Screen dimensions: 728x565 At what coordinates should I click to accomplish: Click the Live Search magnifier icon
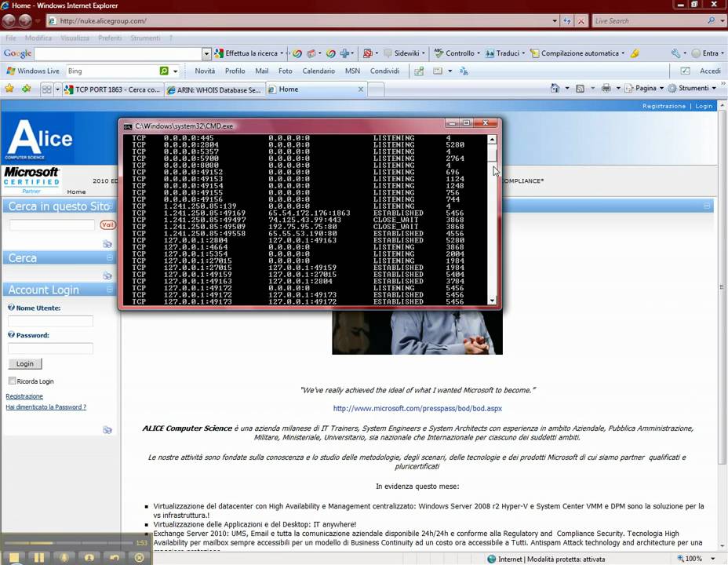(x=712, y=20)
